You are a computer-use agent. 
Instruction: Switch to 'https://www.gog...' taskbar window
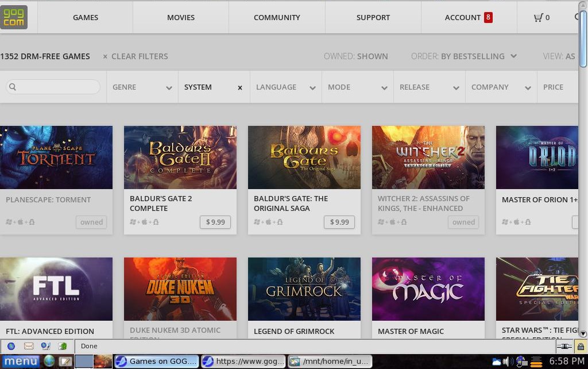pos(243,361)
